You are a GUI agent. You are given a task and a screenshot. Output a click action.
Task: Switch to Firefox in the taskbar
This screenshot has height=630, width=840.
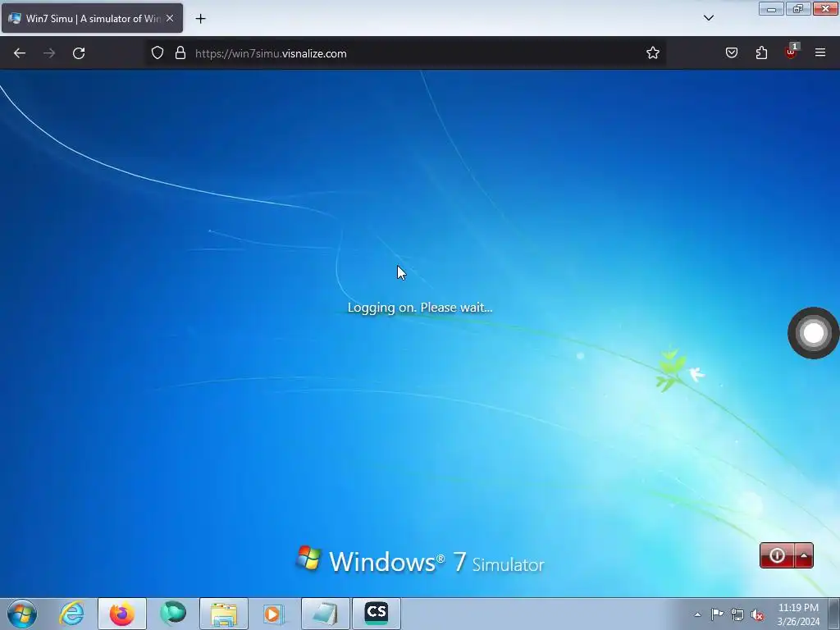point(122,614)
